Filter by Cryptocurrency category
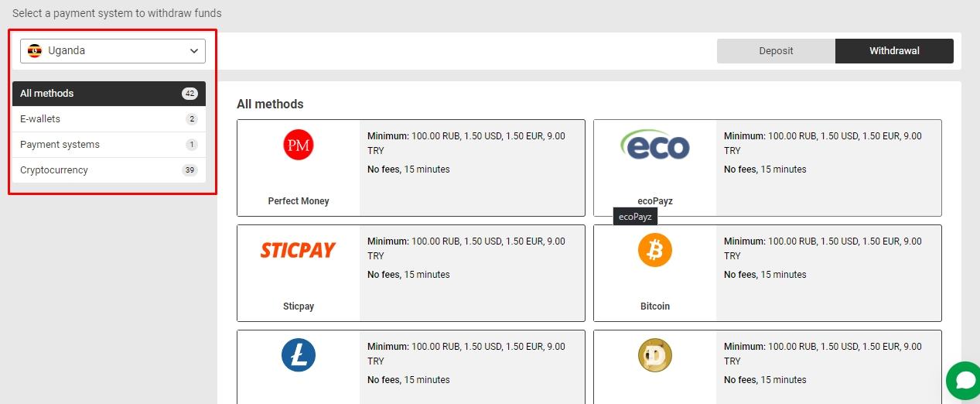 (109, 170)
